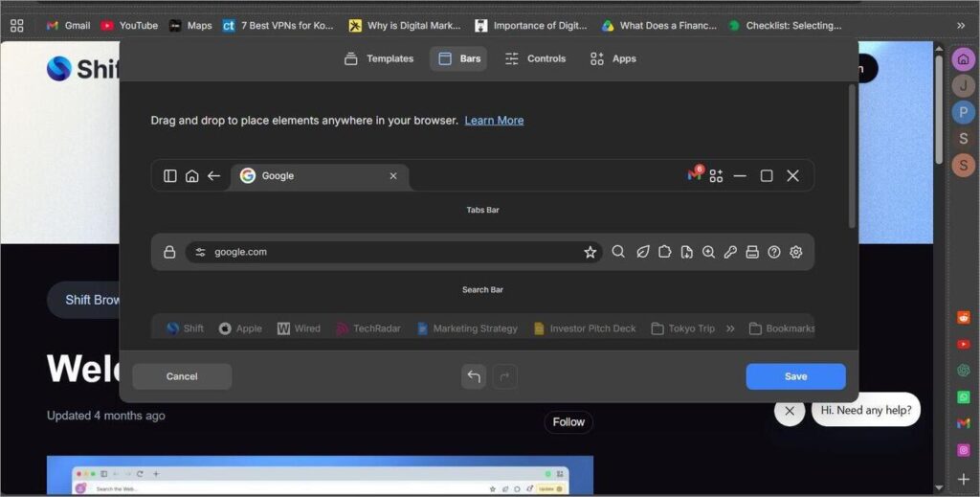The image size is (980, 497).
Task: Click the Investor Pitch Deck bookmark
Action: pyautogui.click(x=585, y=328)
